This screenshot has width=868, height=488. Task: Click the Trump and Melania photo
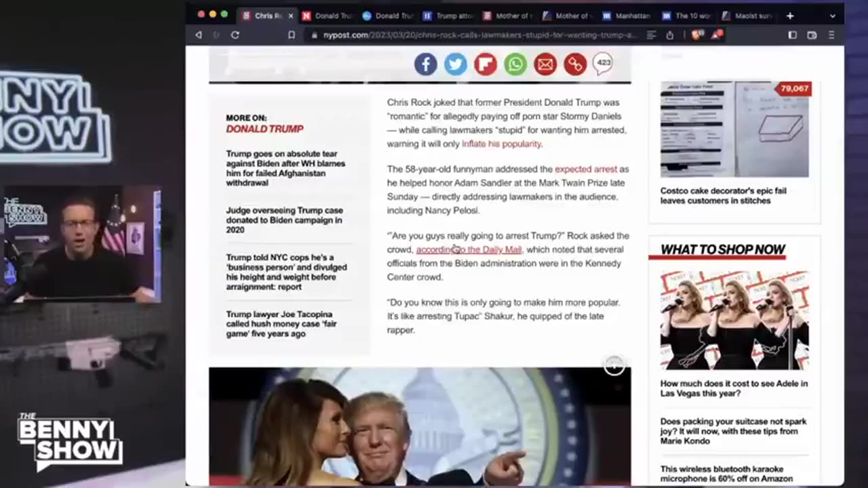420,426
